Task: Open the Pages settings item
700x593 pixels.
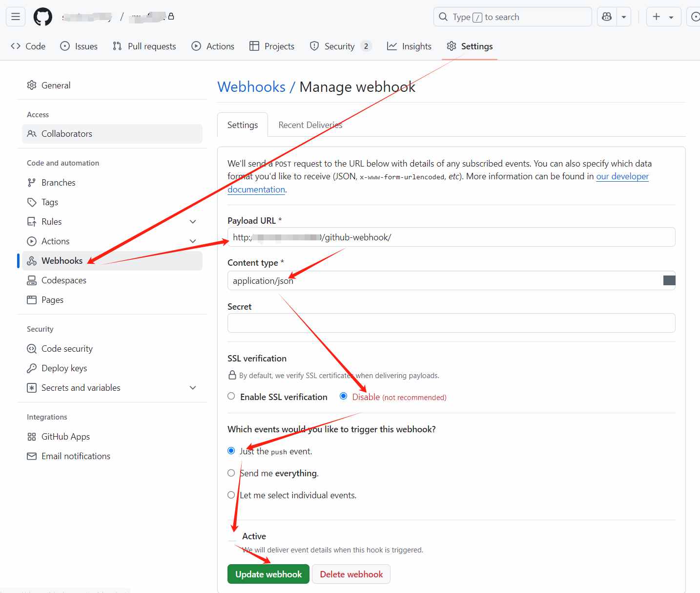Action: (112, 300)
